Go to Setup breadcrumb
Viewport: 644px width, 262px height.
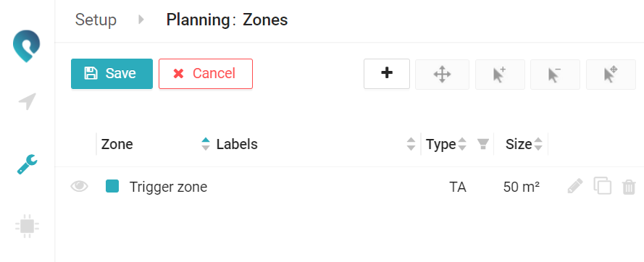[x=96, y=20]
